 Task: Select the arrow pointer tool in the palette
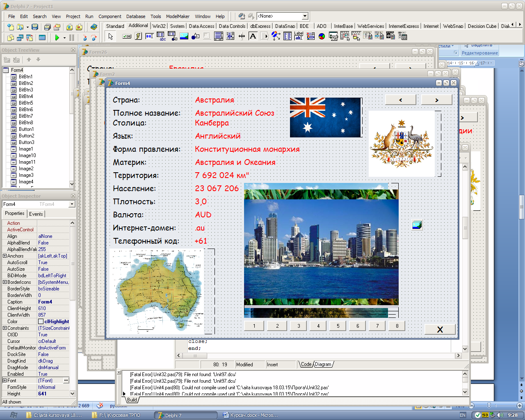click(x=110, y=36)
